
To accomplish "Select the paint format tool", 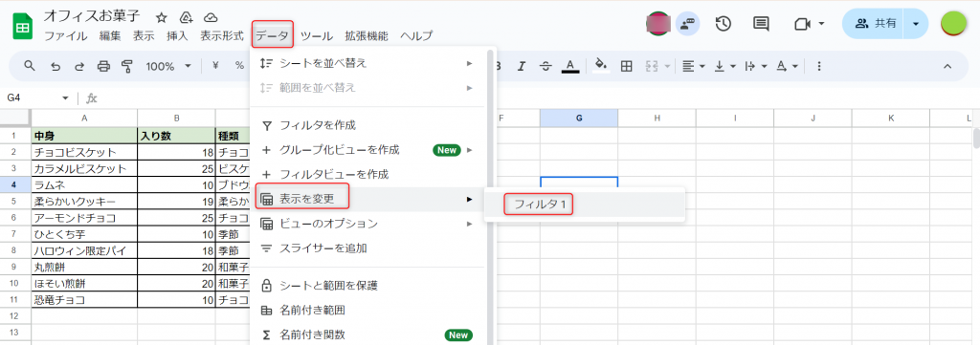I will coord(127,66).
